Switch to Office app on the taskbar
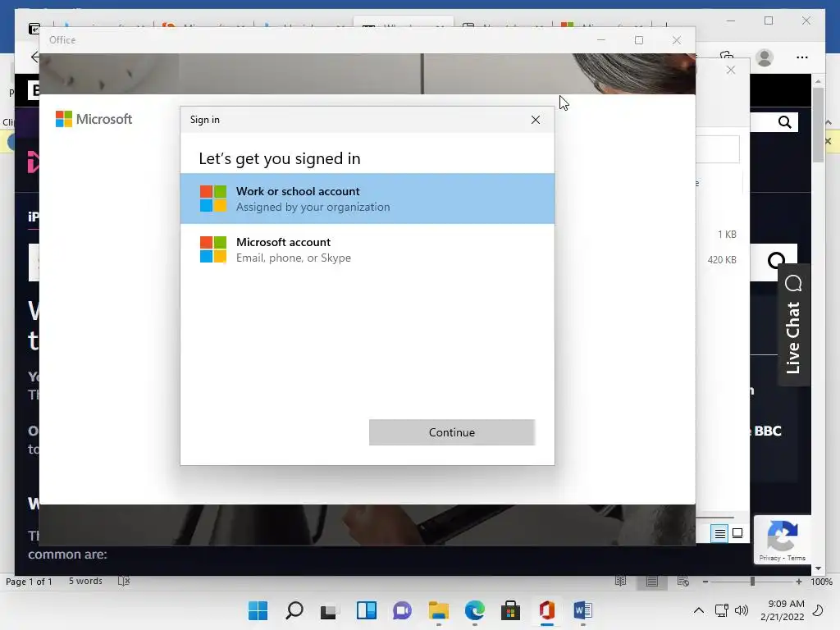The width and height of the screenshot is (840, 630). point(546,610)
